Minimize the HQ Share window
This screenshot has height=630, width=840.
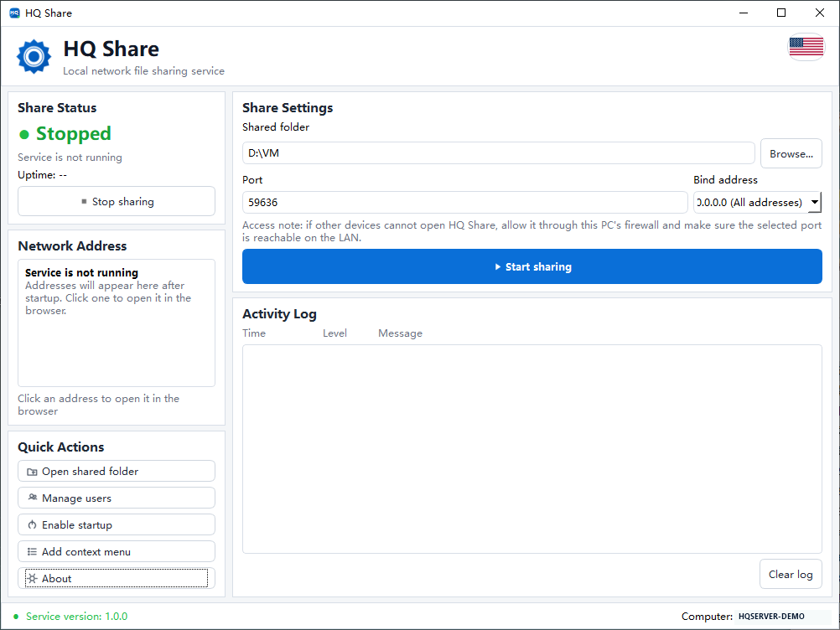(x=744, y=13)
